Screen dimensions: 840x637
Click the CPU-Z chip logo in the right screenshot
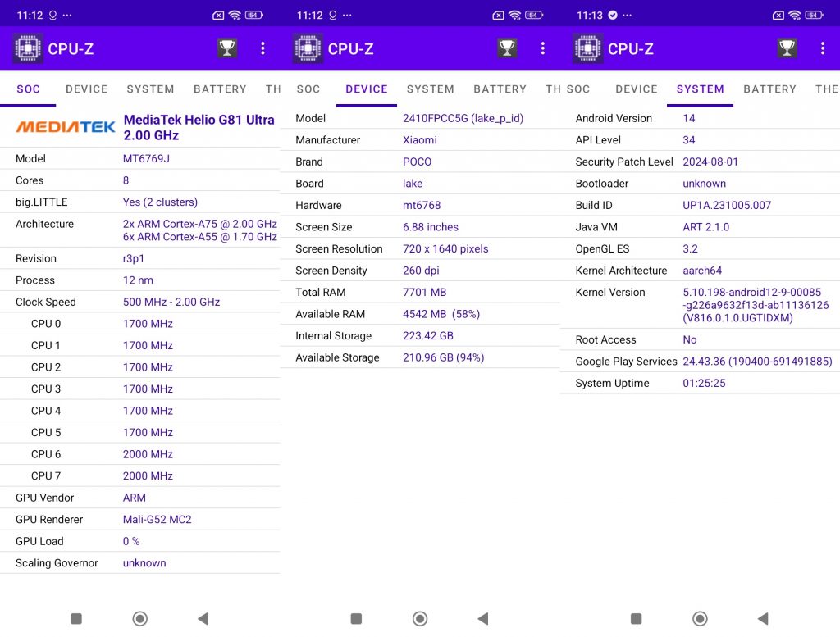587,48
